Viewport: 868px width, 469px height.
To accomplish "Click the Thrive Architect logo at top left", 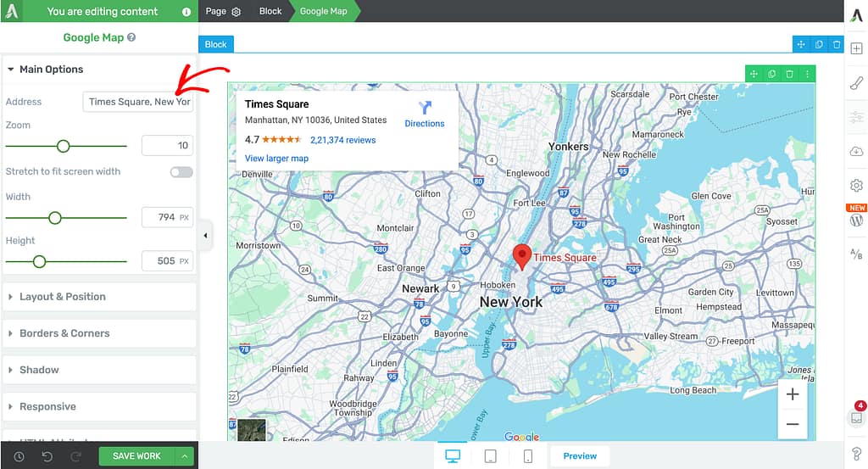I will click(12, 11).
